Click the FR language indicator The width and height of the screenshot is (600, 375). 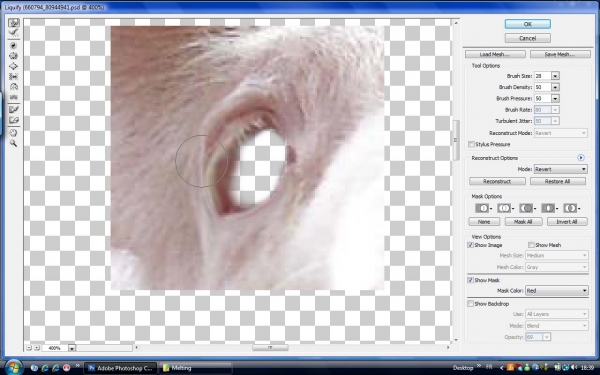(489, 367)
